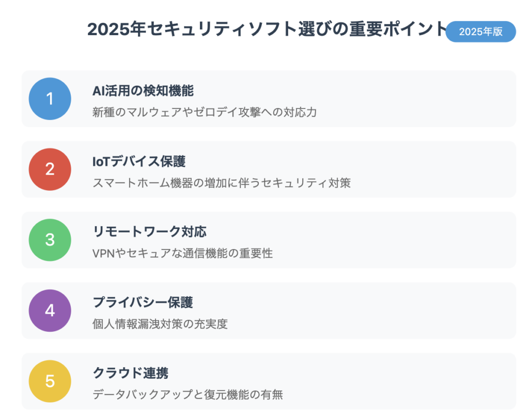Image resolution: width=529 pixels, height=420 pixels.
Task: Click the green number 3 circle
Action: coord(50,240)
